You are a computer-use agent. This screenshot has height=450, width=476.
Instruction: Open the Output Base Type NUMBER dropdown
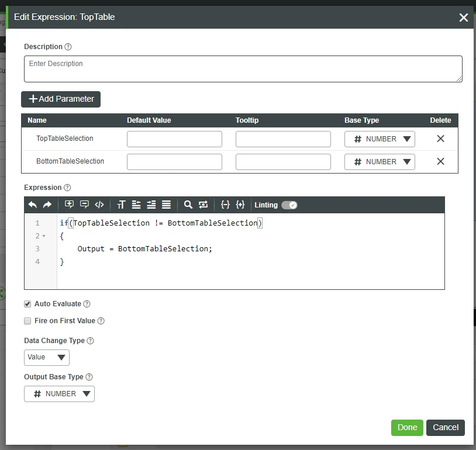pyautogui.click(x=59, y=394)
